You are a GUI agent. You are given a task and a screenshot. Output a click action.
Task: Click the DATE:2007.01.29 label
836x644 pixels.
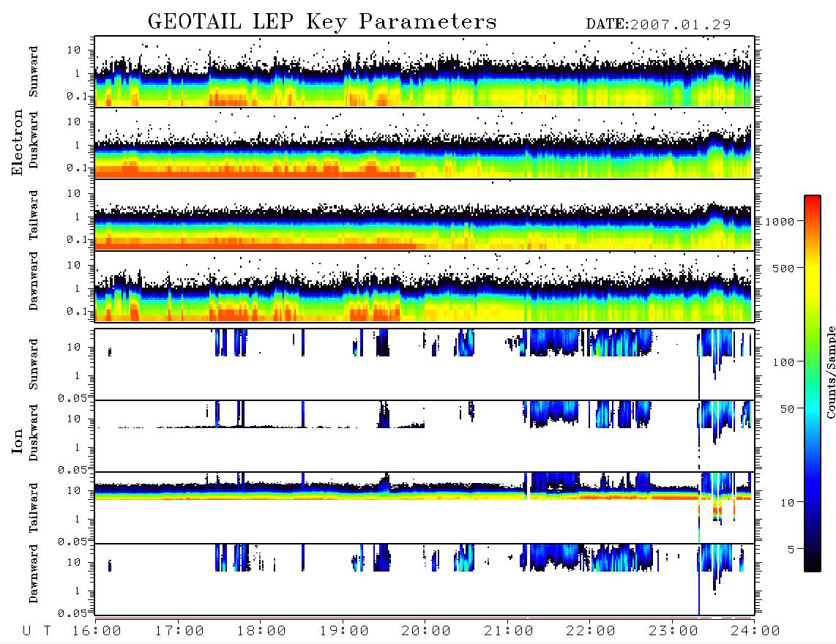tap(658, 25)
